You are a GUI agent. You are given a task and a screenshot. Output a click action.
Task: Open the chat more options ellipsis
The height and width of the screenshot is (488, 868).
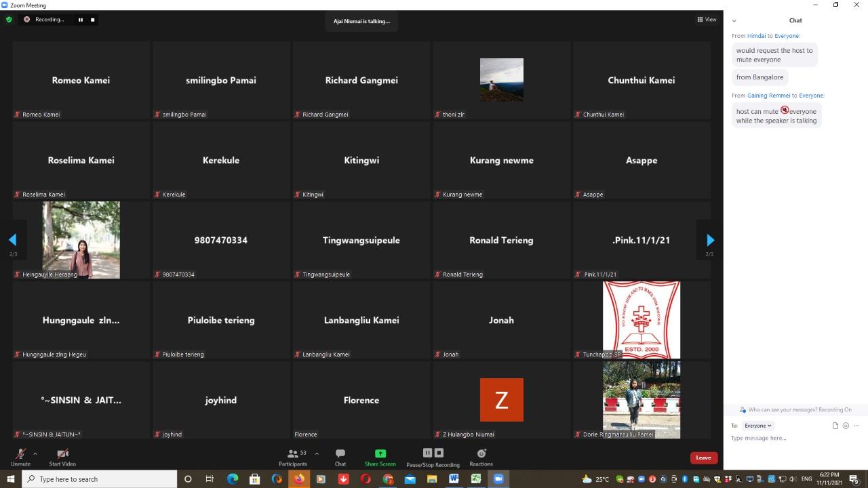point(856,426)
